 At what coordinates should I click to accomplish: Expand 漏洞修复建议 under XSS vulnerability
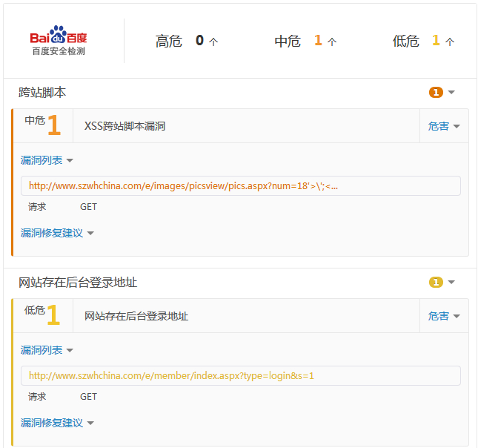[x=57, y=233]
